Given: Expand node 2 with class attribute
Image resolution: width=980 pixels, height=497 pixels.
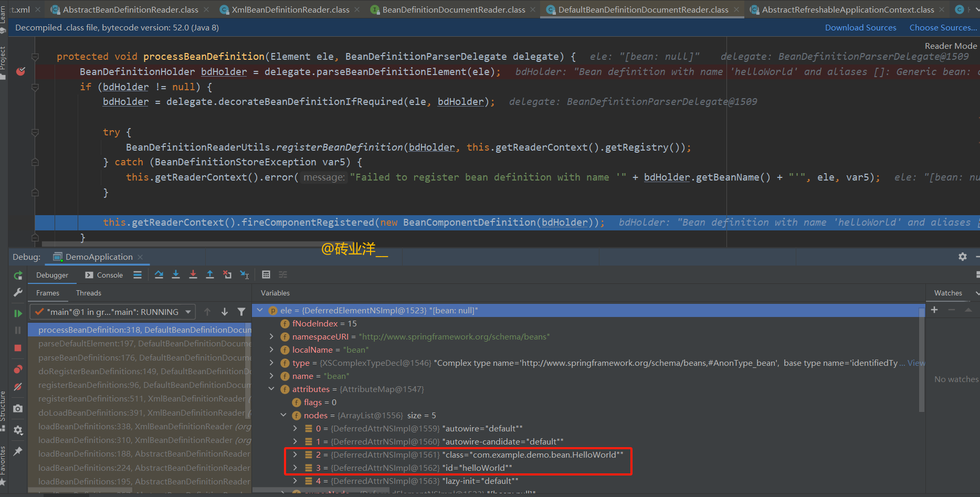Looking at the screenshot, I should click(295, 454).
